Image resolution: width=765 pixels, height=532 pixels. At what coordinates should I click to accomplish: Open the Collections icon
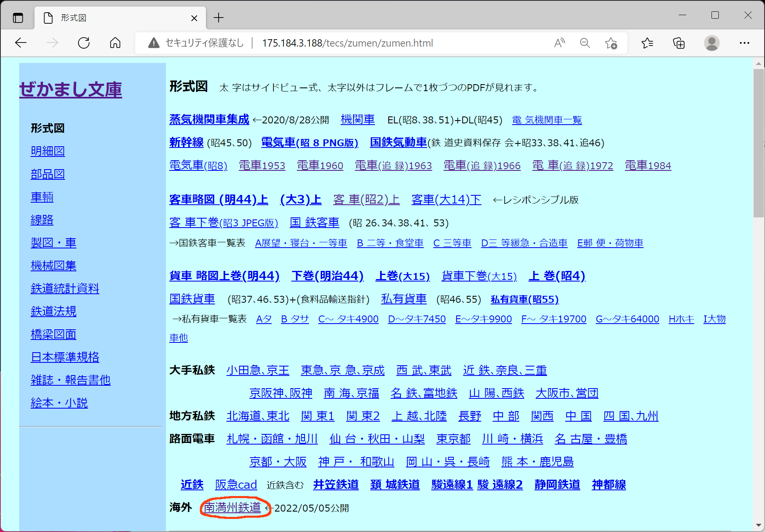(x=679, y=43)
